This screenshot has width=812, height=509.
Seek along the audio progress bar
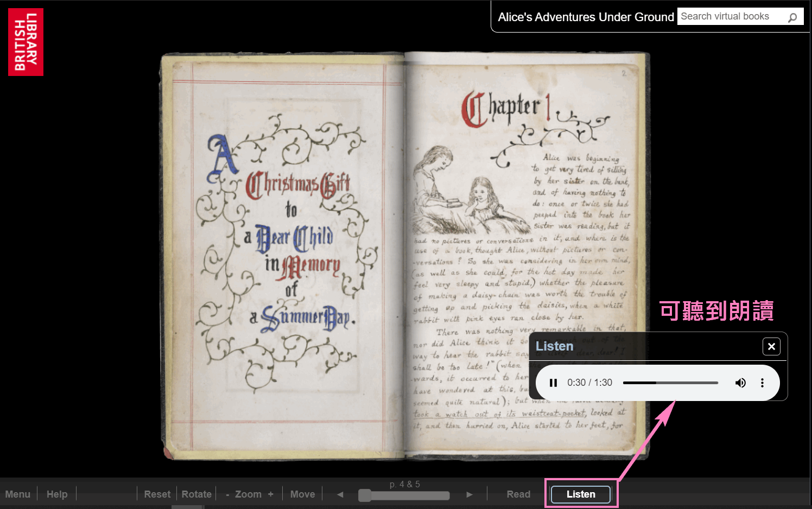point(670,383)
